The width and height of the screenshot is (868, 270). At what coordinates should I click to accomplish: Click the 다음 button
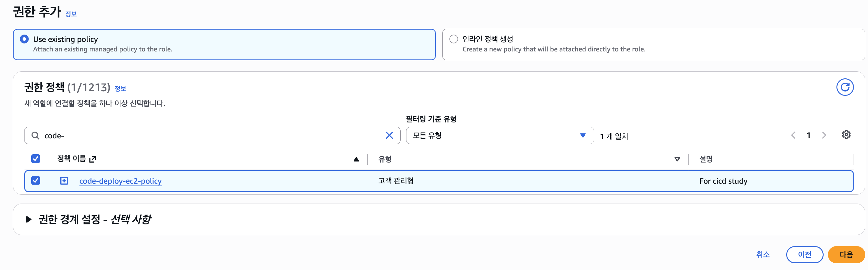(x=846, y=254)
